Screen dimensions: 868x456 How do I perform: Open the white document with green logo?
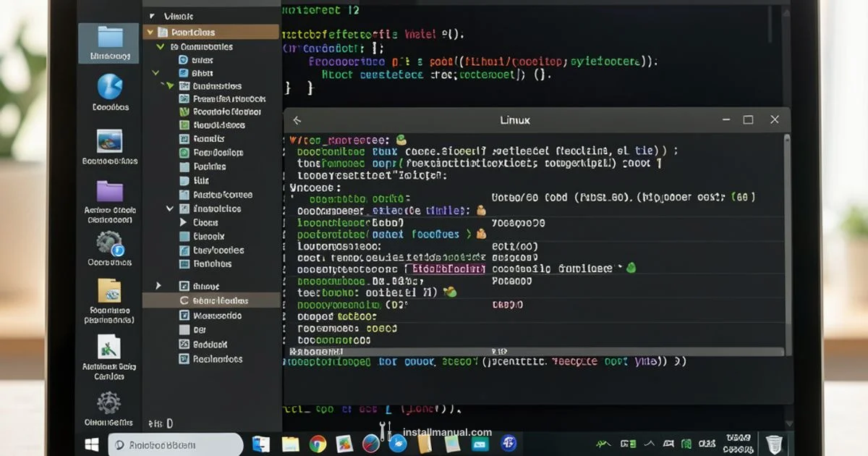(109, 346)
